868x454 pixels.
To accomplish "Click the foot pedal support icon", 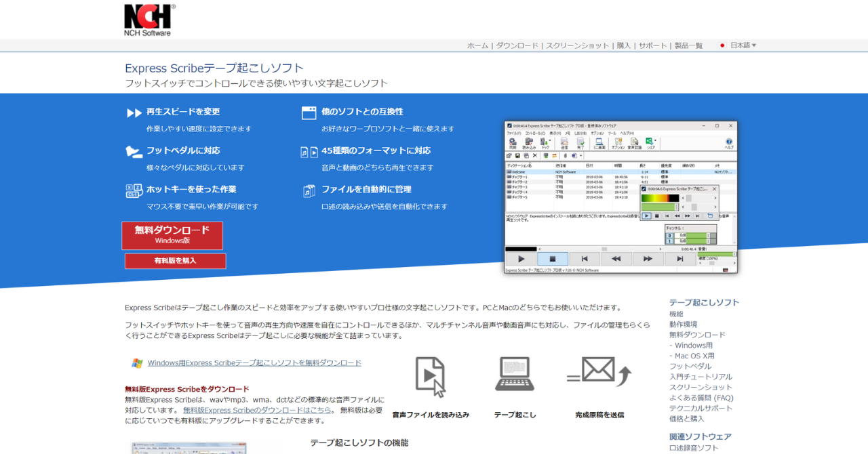I will point(134,151).
